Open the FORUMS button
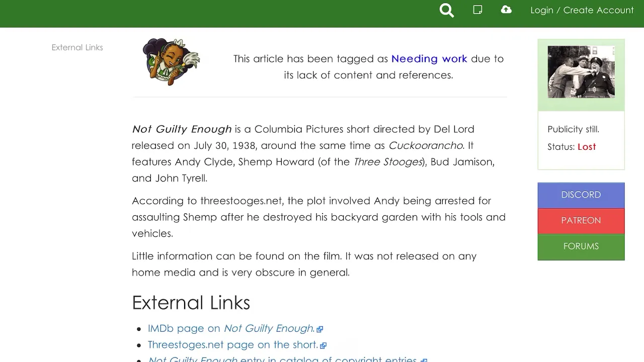 pos(581,246)
